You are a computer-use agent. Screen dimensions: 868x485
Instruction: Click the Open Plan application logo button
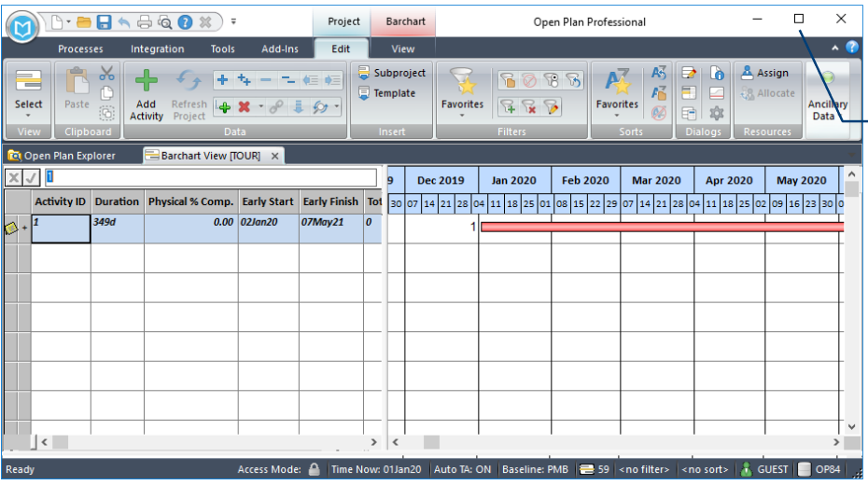(x=22, y=26)
